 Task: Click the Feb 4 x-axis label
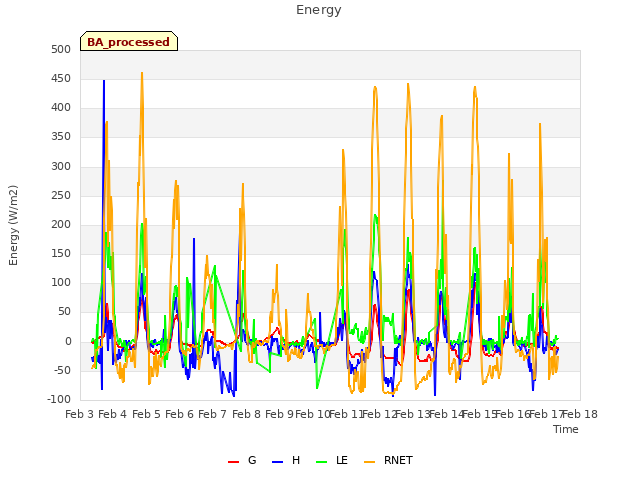coord(113,414)
